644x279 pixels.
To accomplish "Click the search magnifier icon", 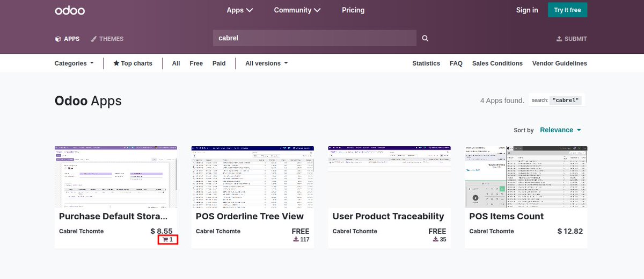I will pyautogui.click(x=425, y=38).
